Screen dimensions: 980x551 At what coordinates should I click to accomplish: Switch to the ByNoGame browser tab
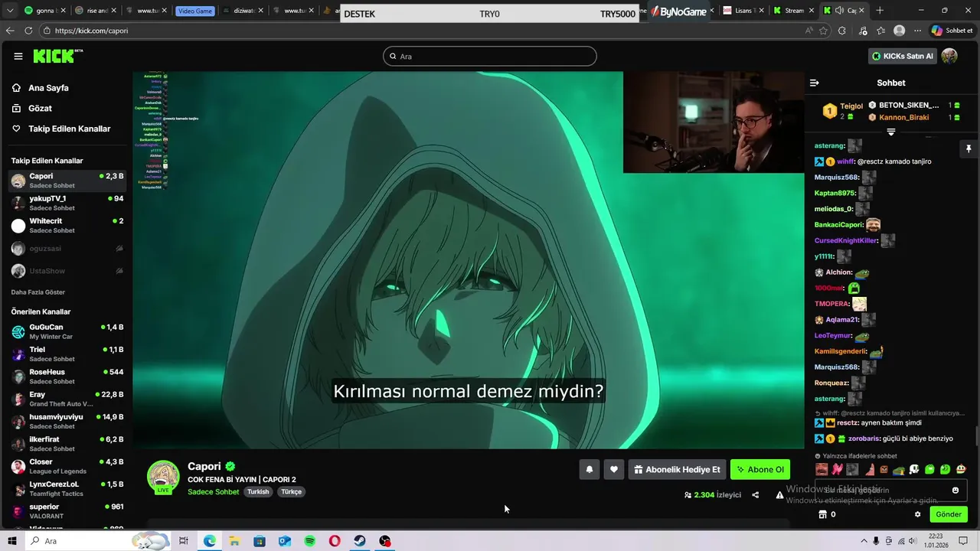pyautogui.click(x=678, y=11)
